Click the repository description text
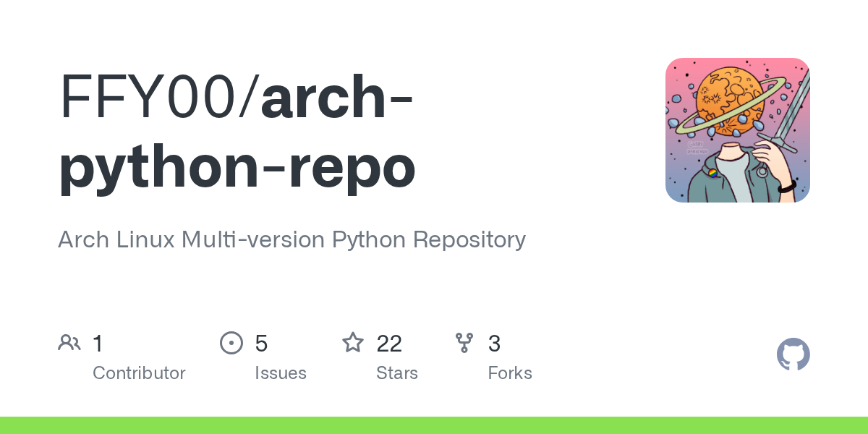This screenshot has height=434, width=868. coord(292,239)
